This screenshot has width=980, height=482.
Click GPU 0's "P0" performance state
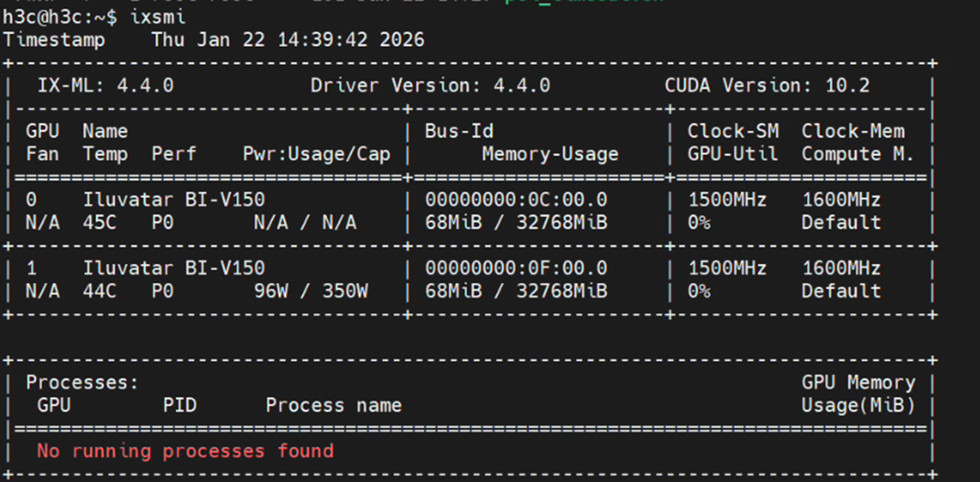(x=162, y=224)
